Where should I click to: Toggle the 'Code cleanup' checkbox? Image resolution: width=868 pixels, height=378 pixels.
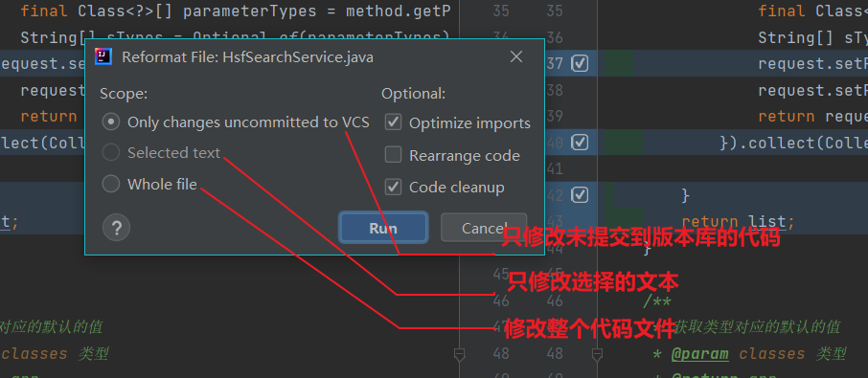[x=393, y=187]
